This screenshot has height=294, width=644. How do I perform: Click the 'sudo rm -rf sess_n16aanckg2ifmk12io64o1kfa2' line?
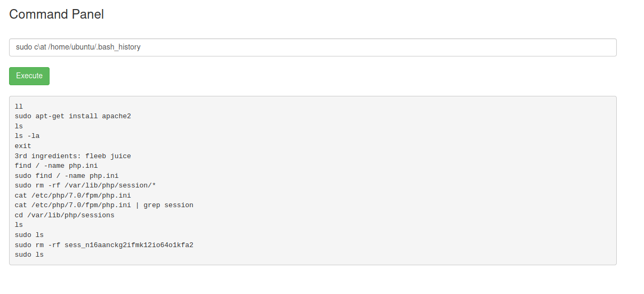pos(104,245)
